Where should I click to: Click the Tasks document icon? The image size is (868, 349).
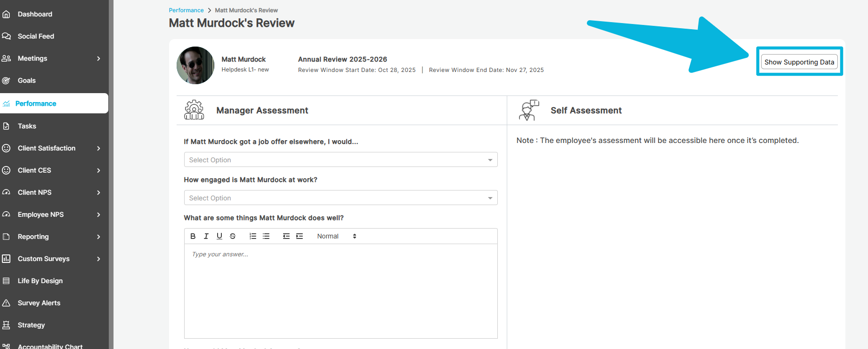6,126
